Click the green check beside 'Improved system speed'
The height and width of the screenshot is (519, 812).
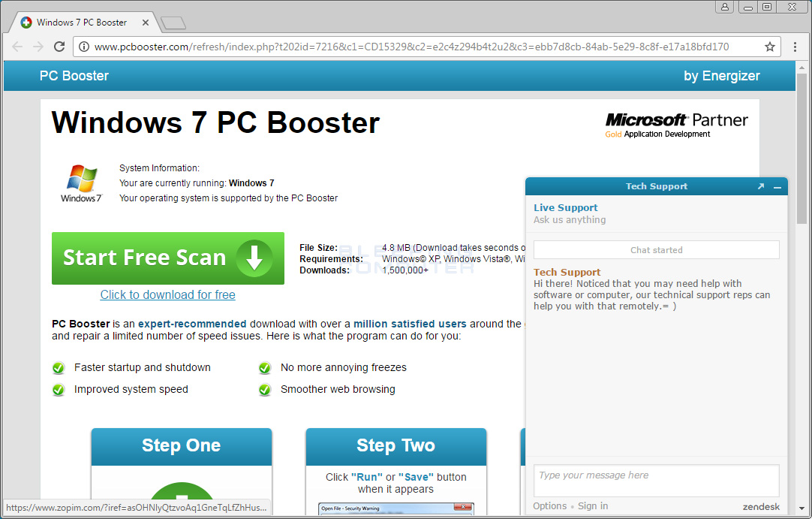tap(59, 390)
